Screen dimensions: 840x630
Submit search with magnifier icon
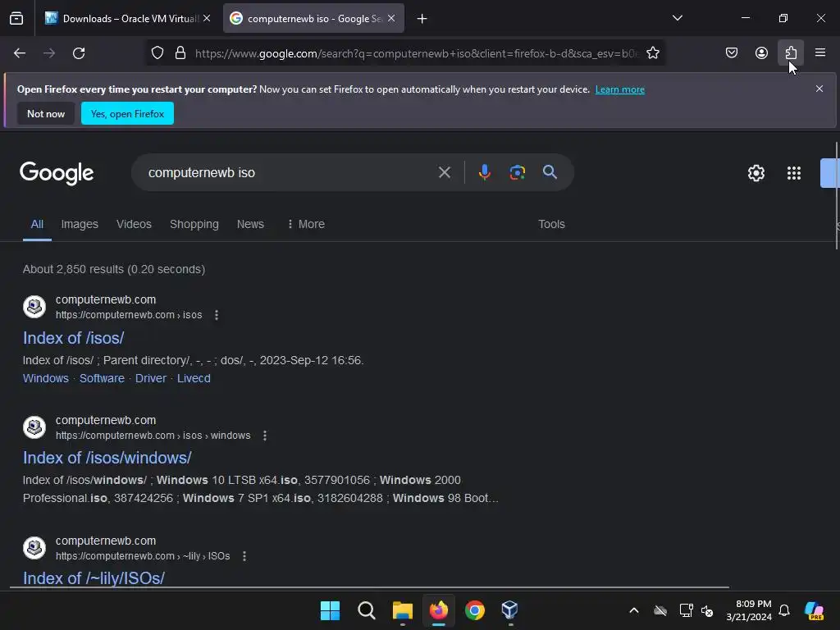[550, 172]
